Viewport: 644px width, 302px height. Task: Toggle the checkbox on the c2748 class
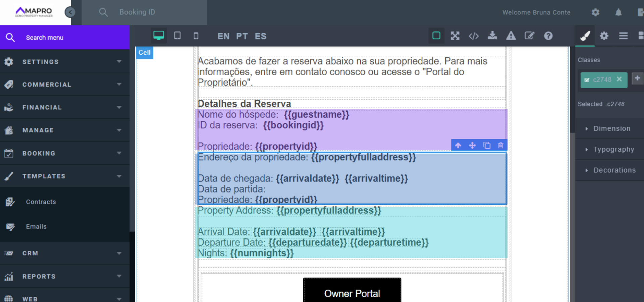click(x=588, y=80)
